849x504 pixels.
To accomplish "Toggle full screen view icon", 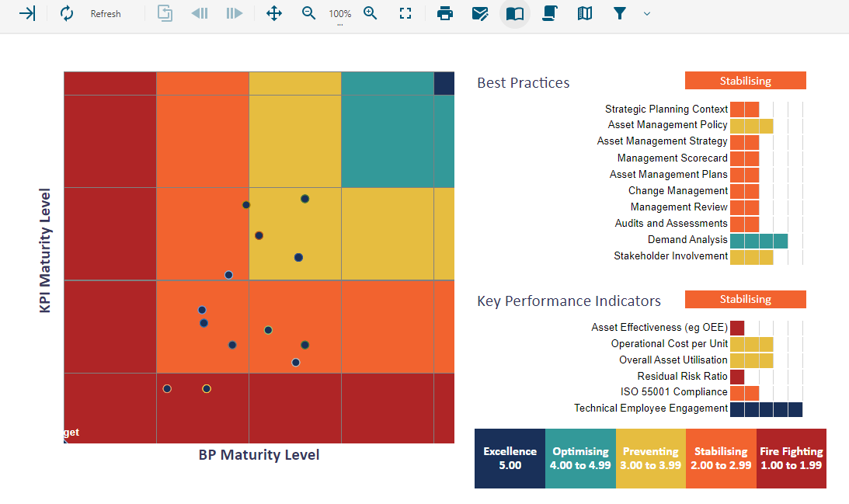I will coord(405,13).
